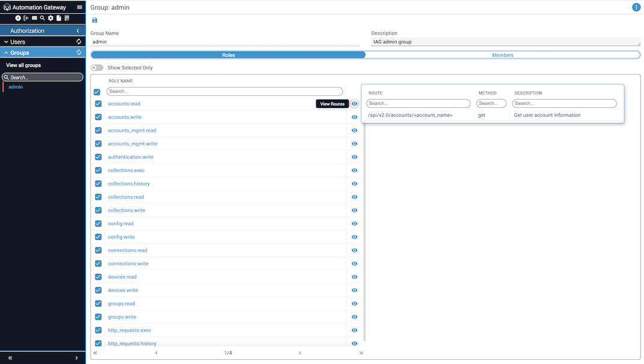Uncheck the devices:write checkbox
The image size is (644, 364).
click(98, 290)
